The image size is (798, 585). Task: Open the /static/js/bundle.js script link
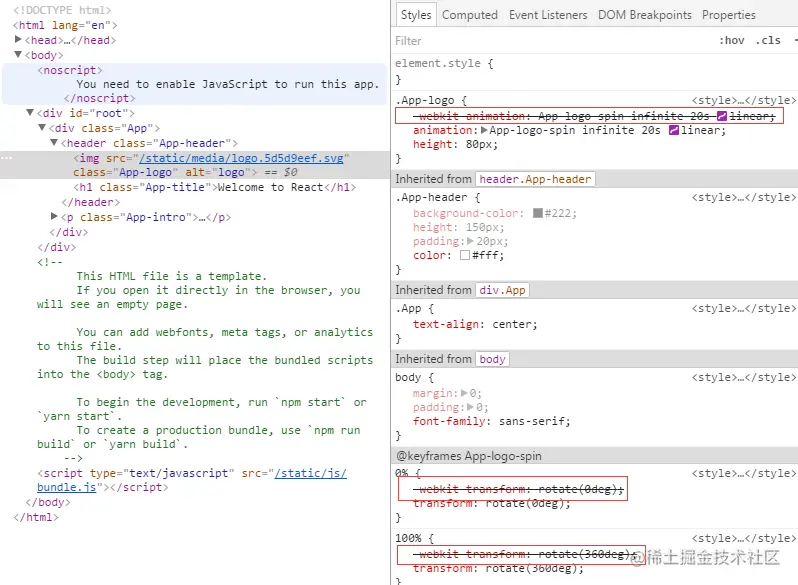(191, 480)
